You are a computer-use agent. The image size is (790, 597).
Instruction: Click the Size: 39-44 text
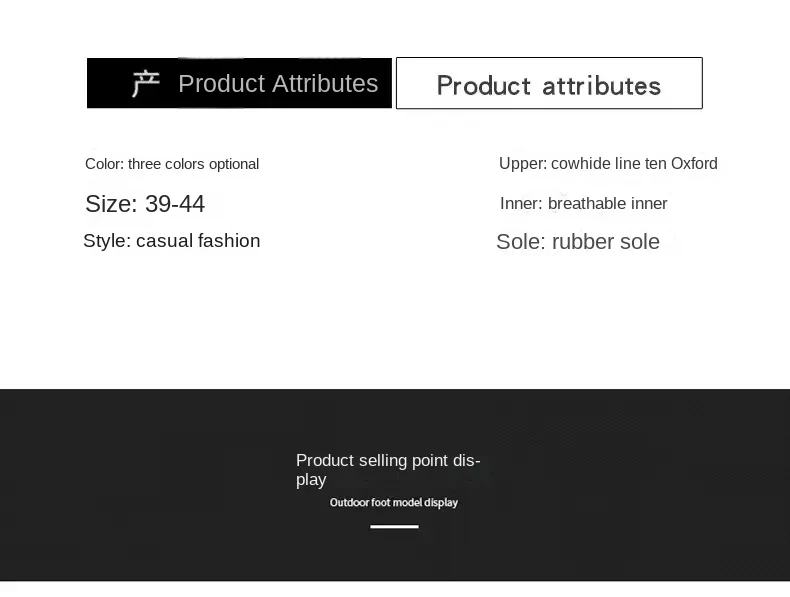click(x=145, y=204)
